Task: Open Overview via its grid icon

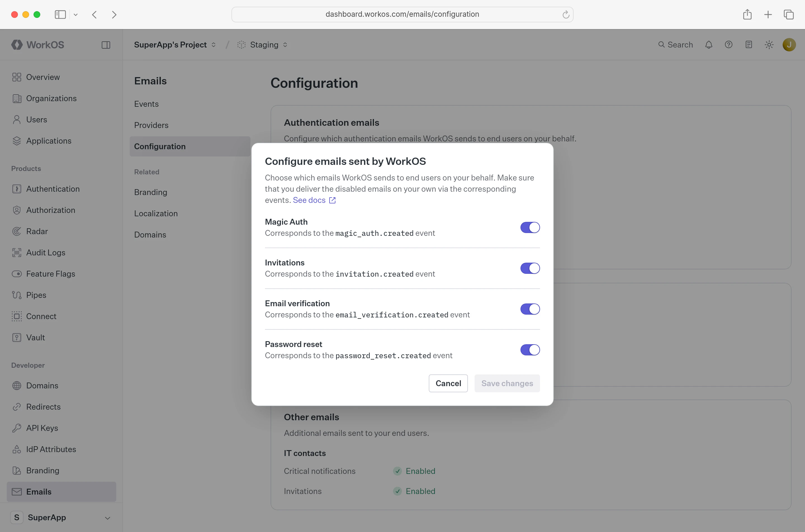Action: (x=16, y=77)
